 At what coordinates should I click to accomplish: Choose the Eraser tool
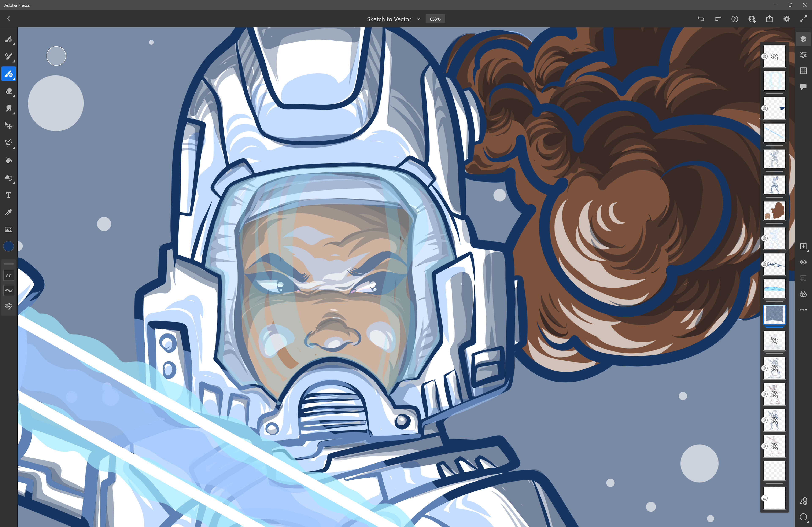coord(8,91)
